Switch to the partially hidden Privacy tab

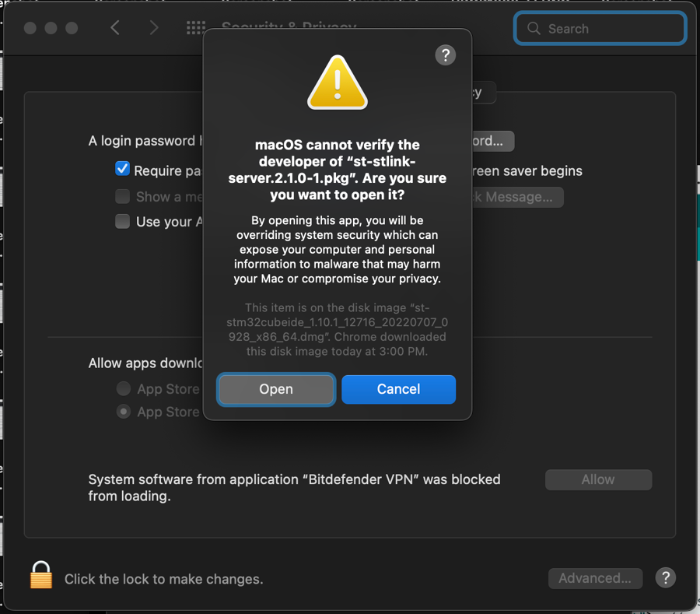click(482, 93)
